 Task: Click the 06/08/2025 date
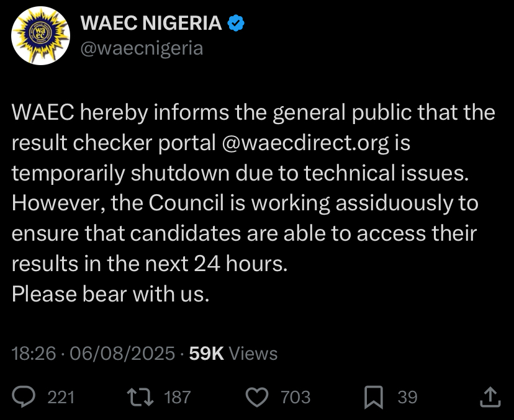click(x=122, y=353)
